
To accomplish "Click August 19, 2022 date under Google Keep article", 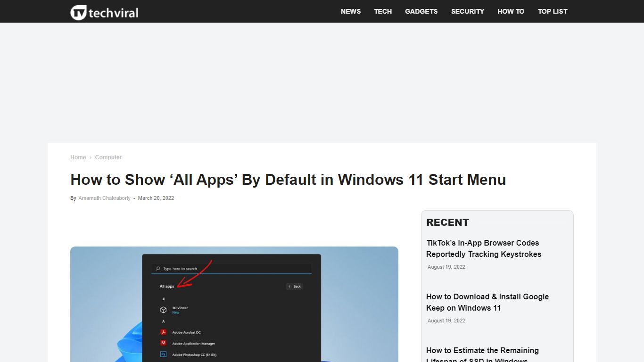I will click(x=446, y=321).
